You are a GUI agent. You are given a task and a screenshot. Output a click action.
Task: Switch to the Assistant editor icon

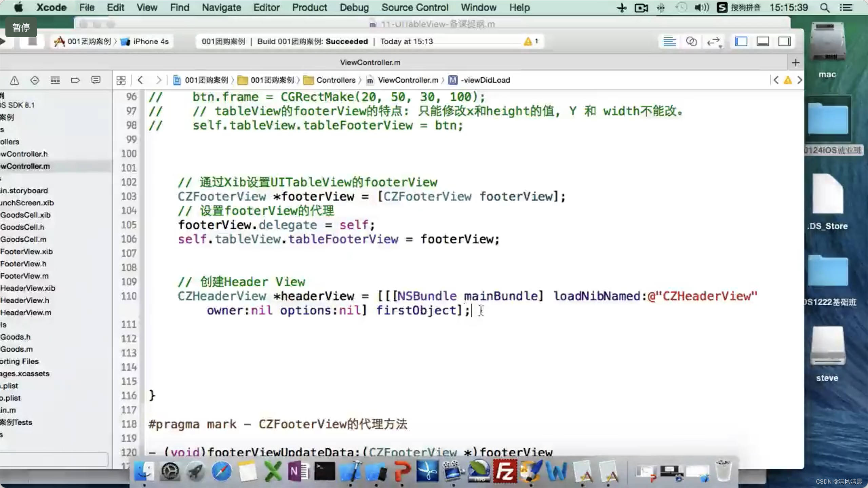pos(691,42)
